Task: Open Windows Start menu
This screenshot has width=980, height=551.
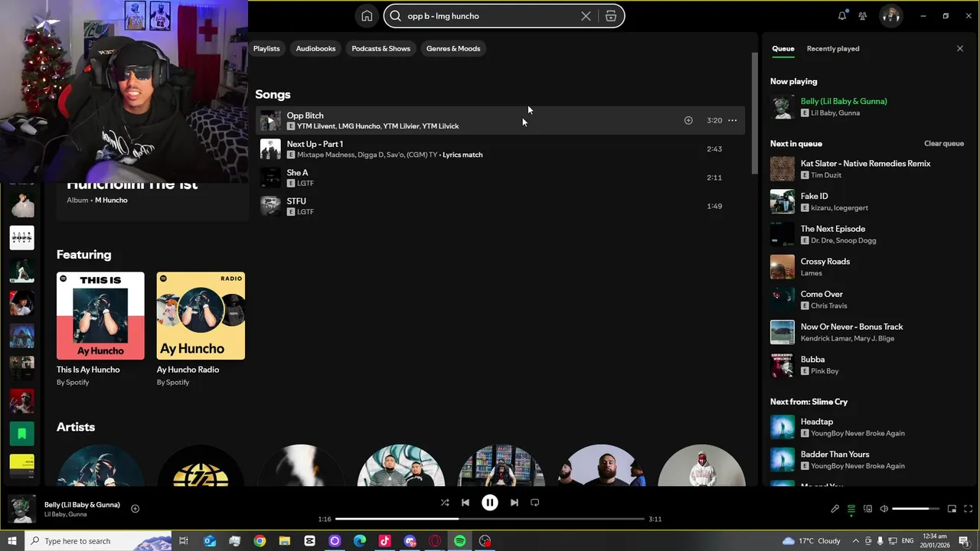Action: pyautogui.click(x=11, y=541)
